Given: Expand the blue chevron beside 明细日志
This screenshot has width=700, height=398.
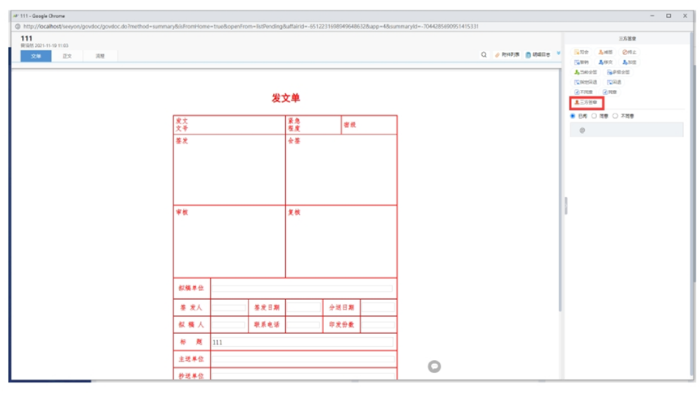Looking at the screenshot, I should (558, 54).
